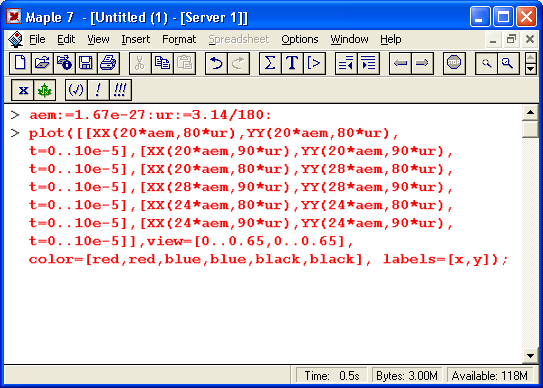The width and height of the screenshot is (543, 388).
Task: Create a new worksheet with toolbar icon
Action: click(x=20, y=63)
